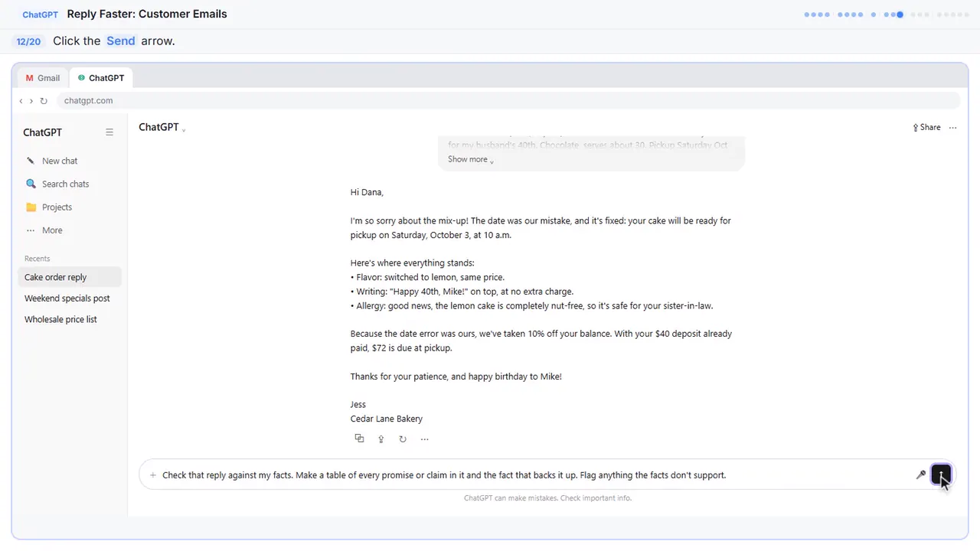The width and height of the screenshot is (980, 551).
Task: Click the lesson progress dots indicator
Action: coord(887,15)
